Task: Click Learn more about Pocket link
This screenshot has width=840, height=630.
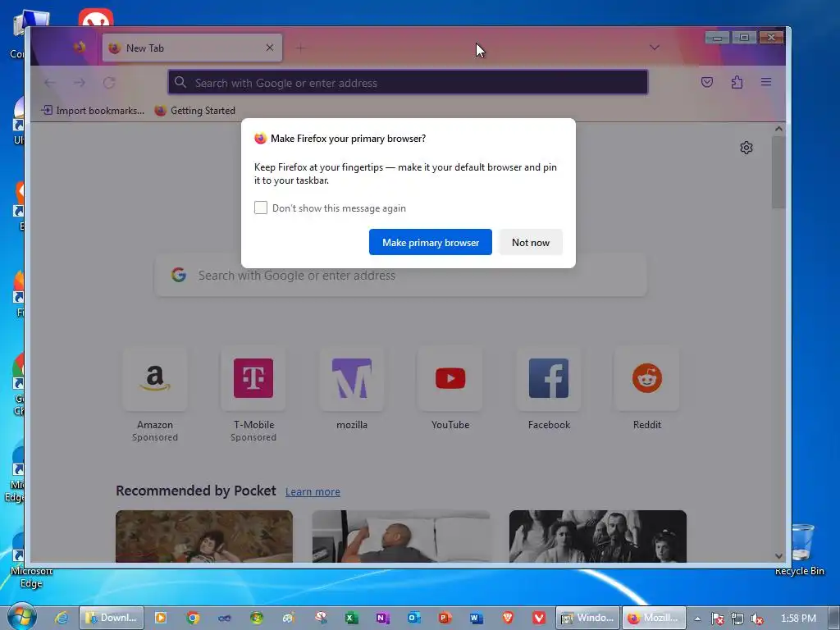Action: click(x=313, y=492)
